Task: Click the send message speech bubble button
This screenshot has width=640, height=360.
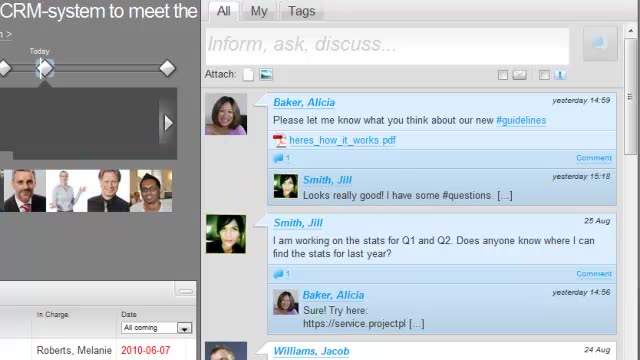Action: coord(600,44)
